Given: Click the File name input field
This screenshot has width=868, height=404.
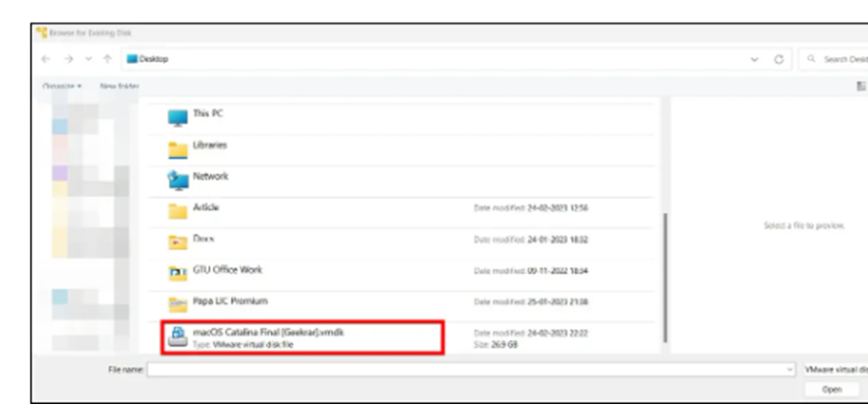Looking at the screenshot, I should [471, 370].
